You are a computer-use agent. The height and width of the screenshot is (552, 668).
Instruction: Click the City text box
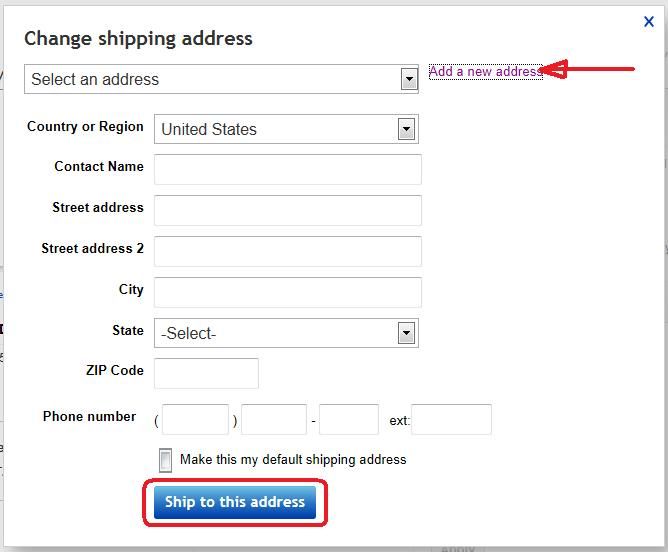pos(288,292)
